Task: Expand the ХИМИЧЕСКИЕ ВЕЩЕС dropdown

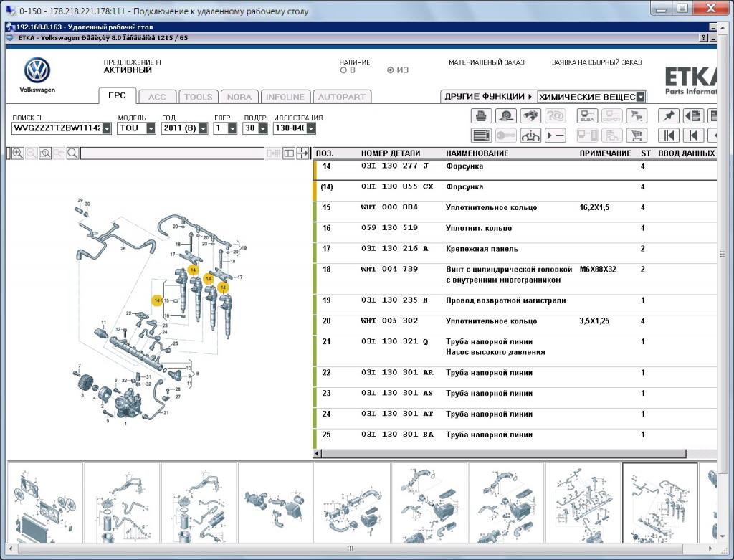Action: click(x=641, y=97)
